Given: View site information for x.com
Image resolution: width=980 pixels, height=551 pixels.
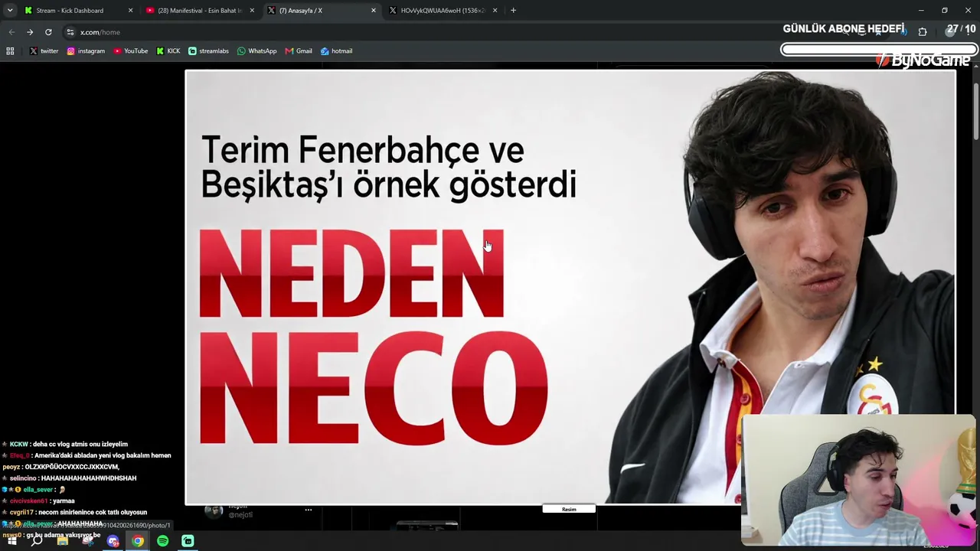Looking at the screenshot, I should pos(70,32).
